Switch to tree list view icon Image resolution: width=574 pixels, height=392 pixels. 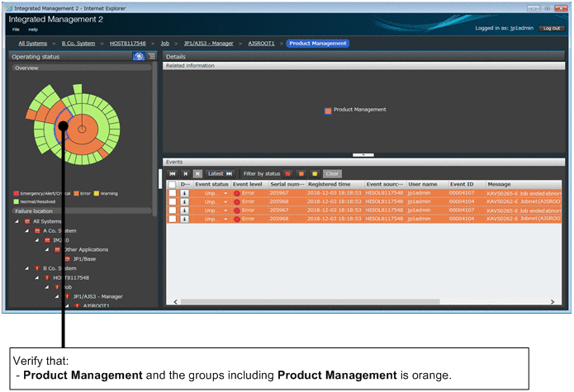pyautogui.click(x=151, y=56)
